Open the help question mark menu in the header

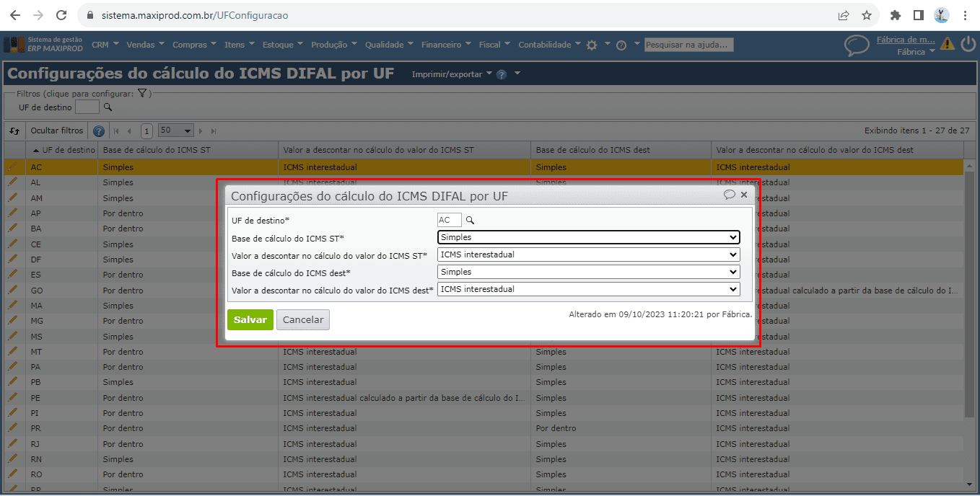(621, 45)
